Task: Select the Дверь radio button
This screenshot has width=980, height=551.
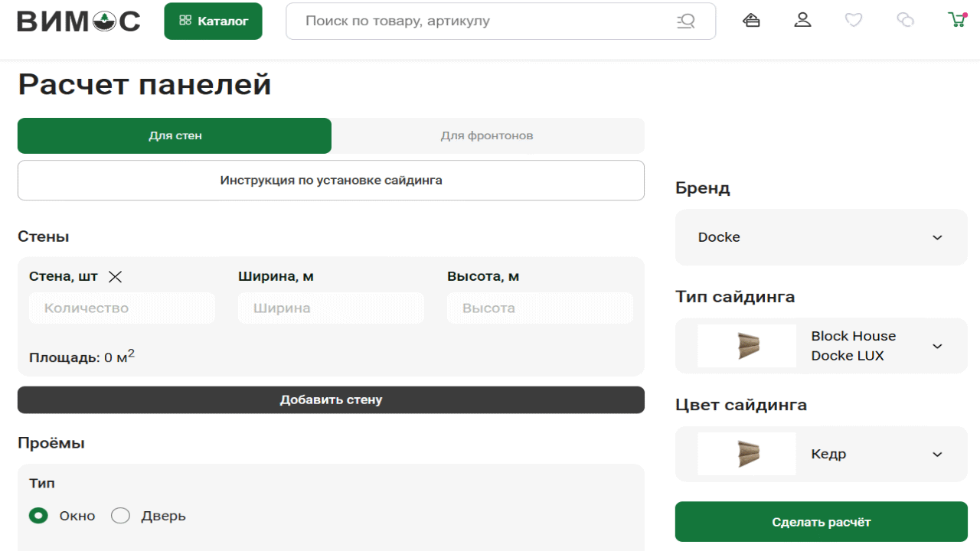Action: pyautogui.click(x=120, y=516)
